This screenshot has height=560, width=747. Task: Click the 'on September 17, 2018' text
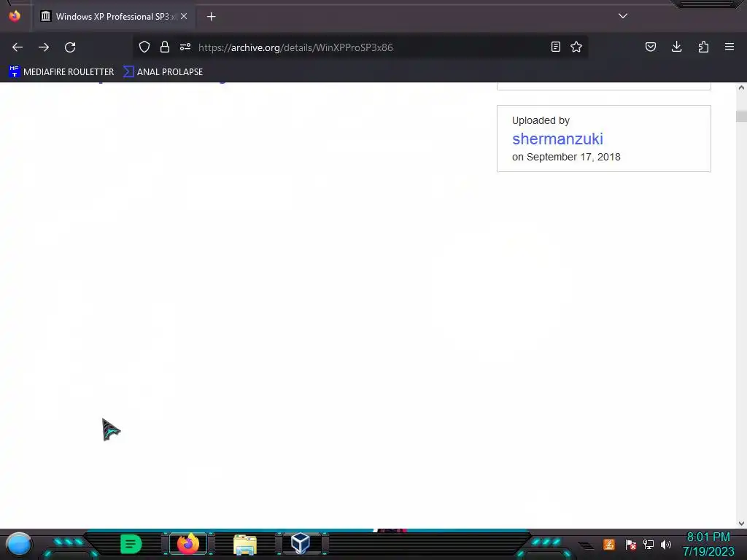pos(566,157)
